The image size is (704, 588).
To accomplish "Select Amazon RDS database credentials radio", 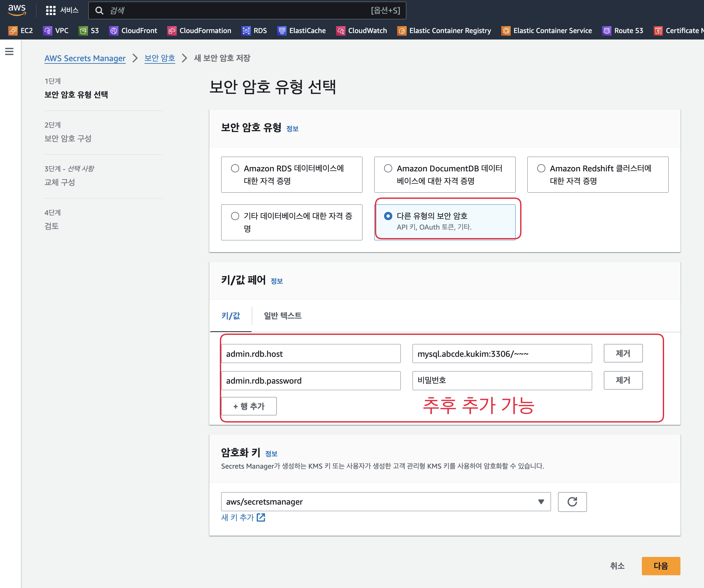I will 235,168.
